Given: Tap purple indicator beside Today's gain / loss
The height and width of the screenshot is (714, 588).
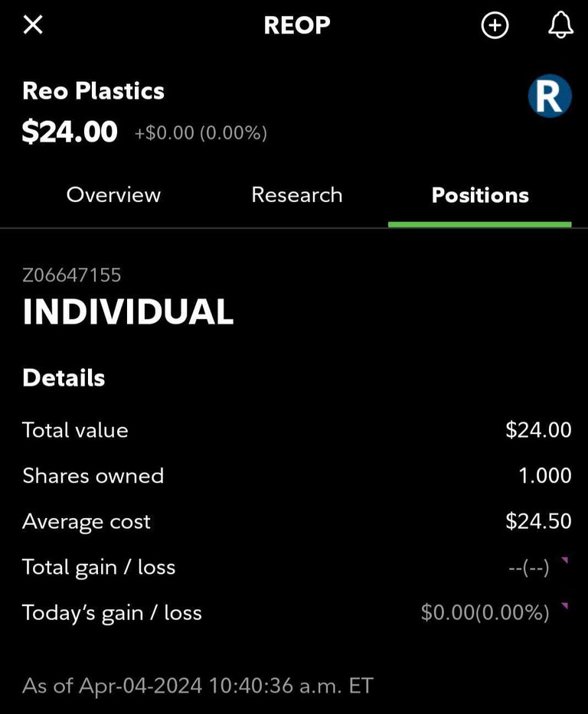Looking at the screenshot, I should coord(565,605).
